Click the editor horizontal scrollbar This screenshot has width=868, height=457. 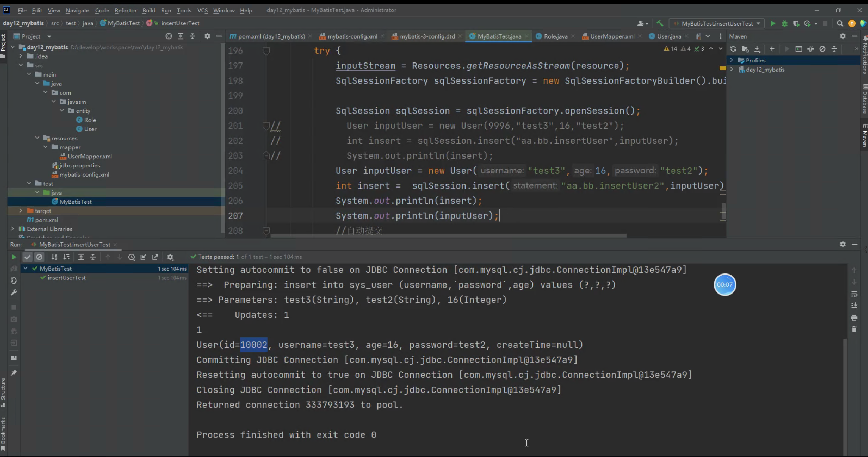448,236
